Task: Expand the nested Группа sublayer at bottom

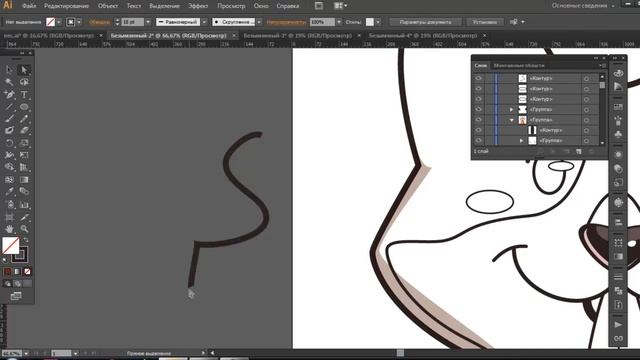Action: coord(521,140)
